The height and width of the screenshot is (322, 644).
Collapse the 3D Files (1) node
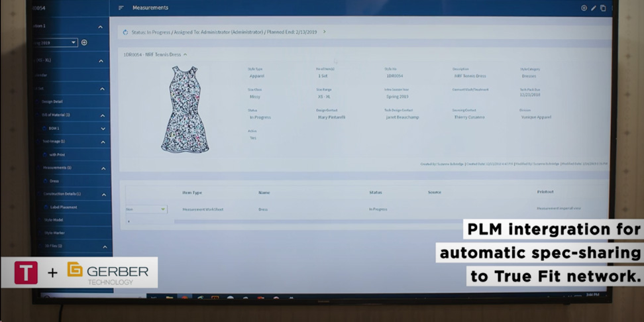[x=105, y=247]
